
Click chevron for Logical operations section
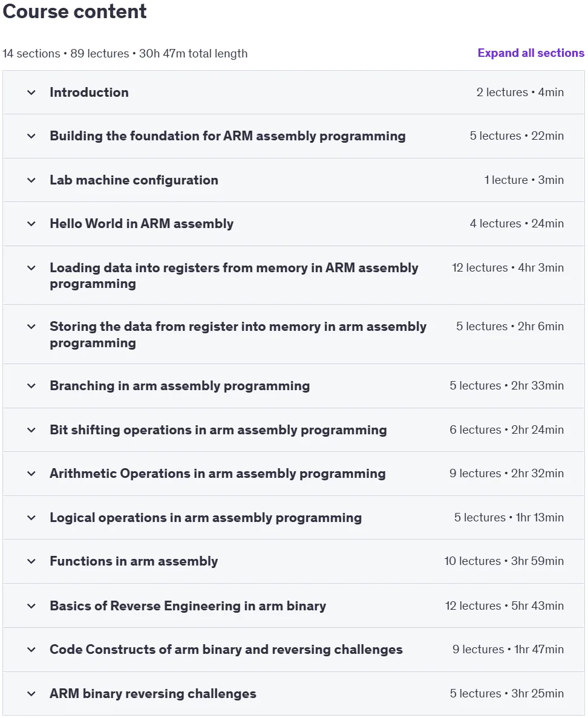pyautogui.click(x=31, y=518)
